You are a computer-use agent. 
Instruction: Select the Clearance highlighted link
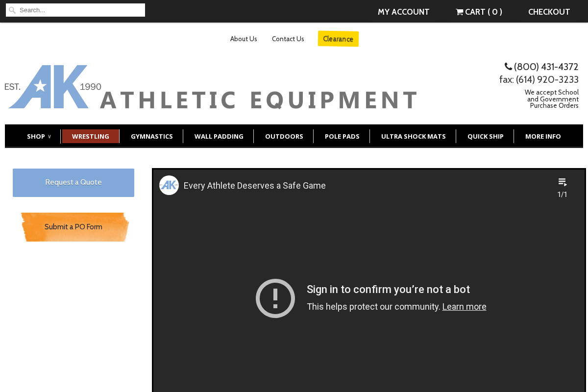(338, 39)
